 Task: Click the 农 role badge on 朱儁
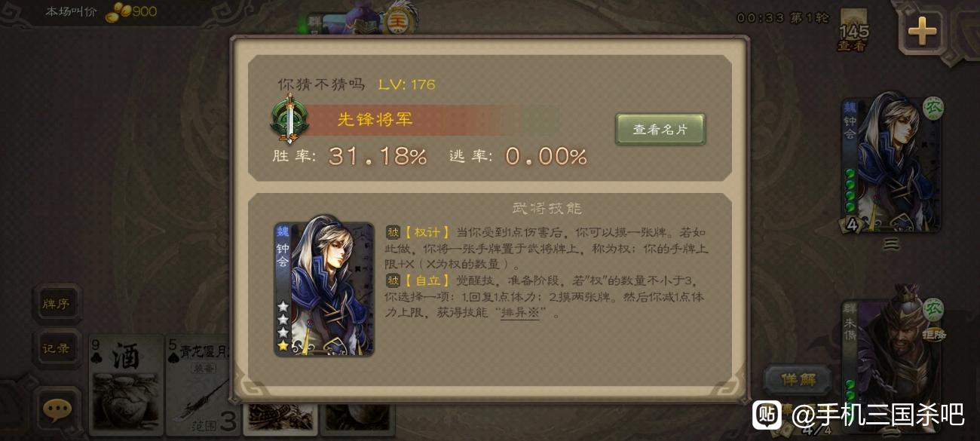click(933, 308)
